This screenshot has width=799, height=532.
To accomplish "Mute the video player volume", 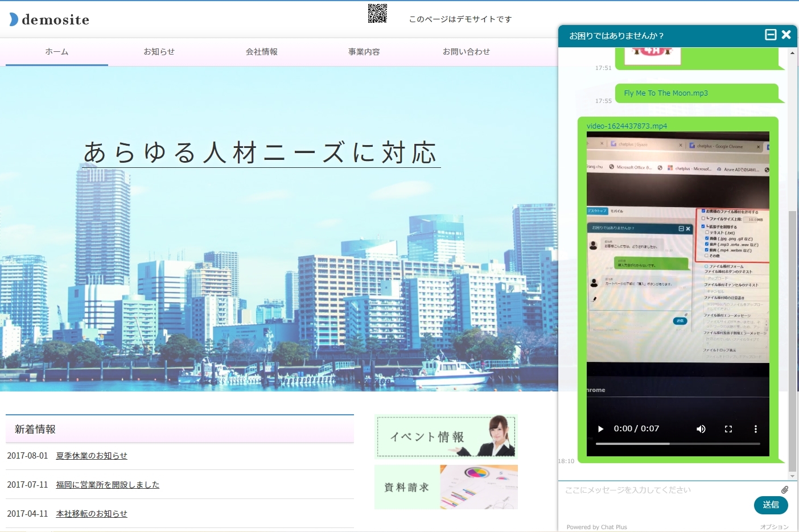I will pyautogui.click(x=701, y=429).
